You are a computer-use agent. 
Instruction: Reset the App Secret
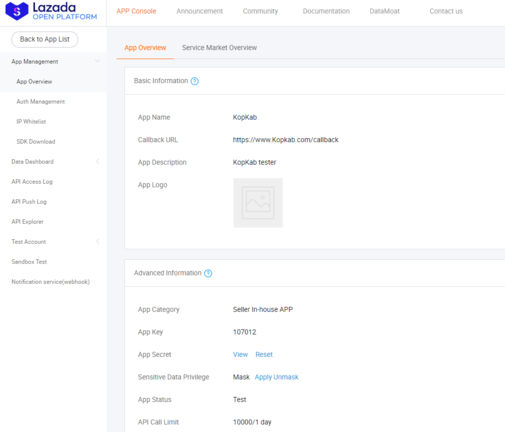[x=264, y=354]
